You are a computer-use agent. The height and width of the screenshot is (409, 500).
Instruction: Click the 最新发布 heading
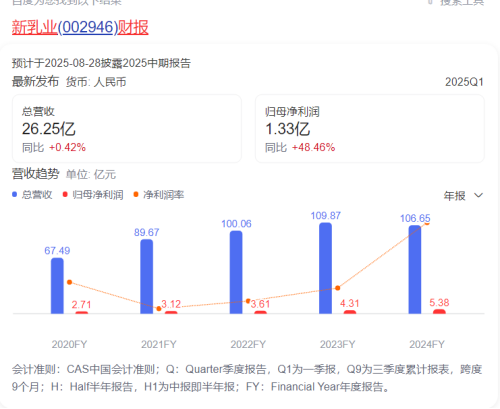35,82
